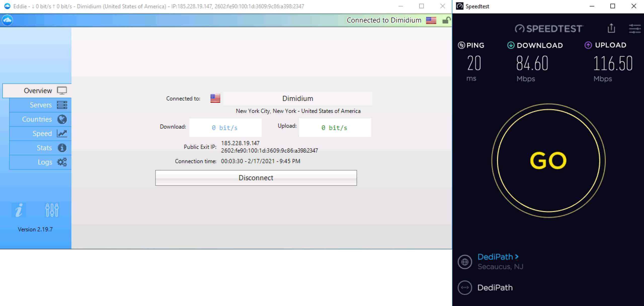The height and width of the screenshot is (306, 644).
Task: Open the Speed tab in Eddie
Action: coord(41,134)
